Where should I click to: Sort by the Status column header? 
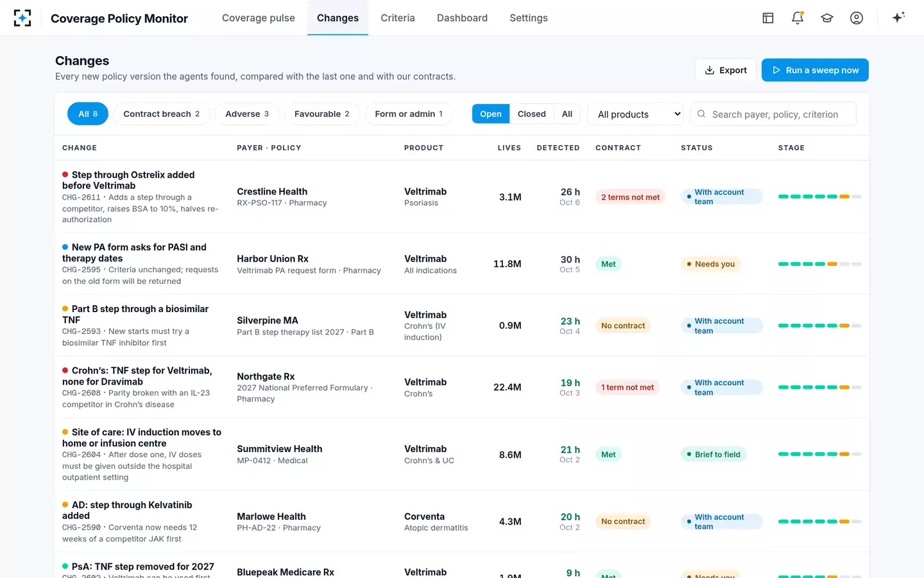click(x=697, y=148)
